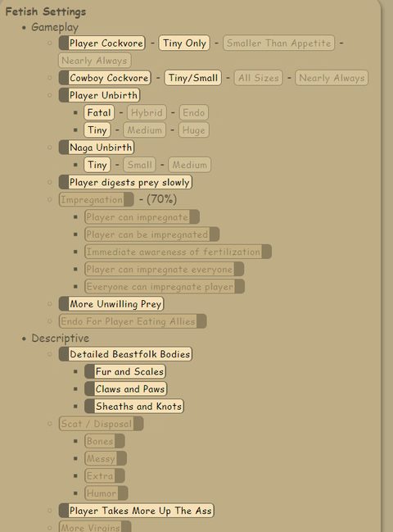Toggle the Claws and Paws option
This screenshot has width=393, height=532.
point(126,389)
